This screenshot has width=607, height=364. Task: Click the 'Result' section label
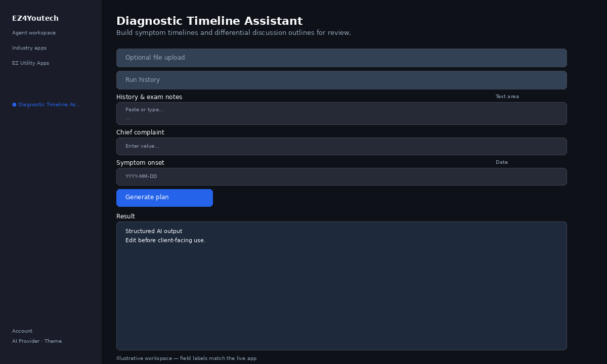pos(125,216)
